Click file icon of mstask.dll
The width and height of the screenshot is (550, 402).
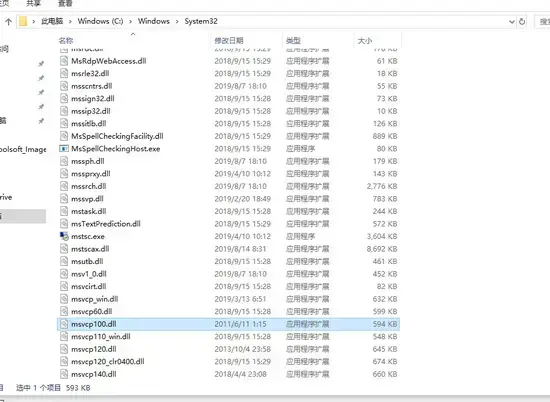[64, 211]
